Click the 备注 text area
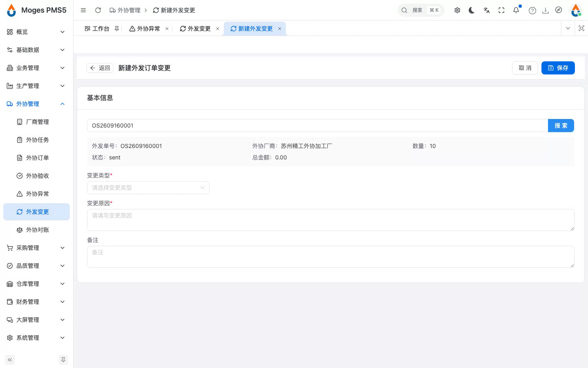This screenshot has width=588, height=368. tap(331, 257)
